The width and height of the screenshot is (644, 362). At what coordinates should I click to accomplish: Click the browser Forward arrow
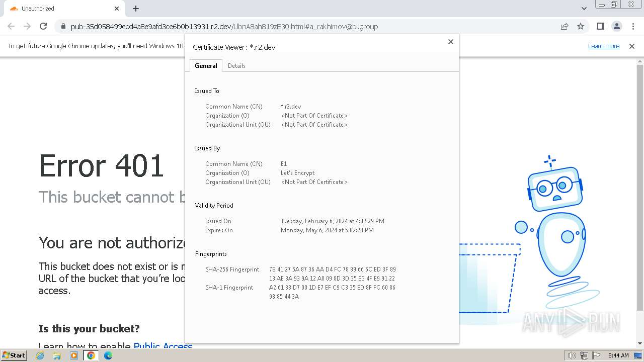[x=27, y=26]
